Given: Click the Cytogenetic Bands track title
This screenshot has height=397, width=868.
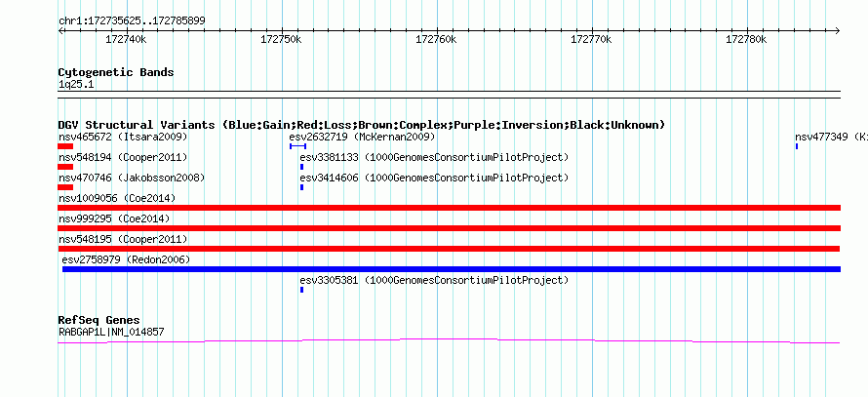Looking at the screenshot, I should [x=116, y=72].
